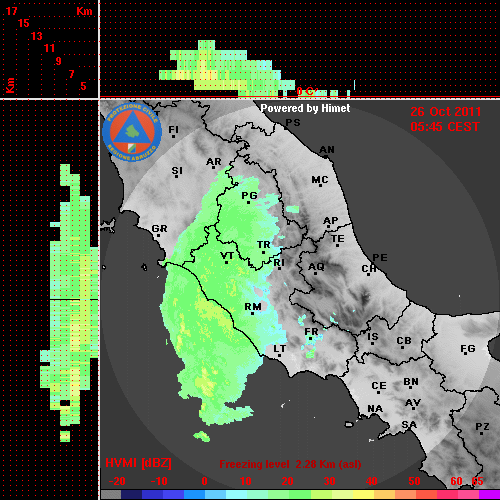Click the RM city label
500x500 pixels.
coord(253,307)
